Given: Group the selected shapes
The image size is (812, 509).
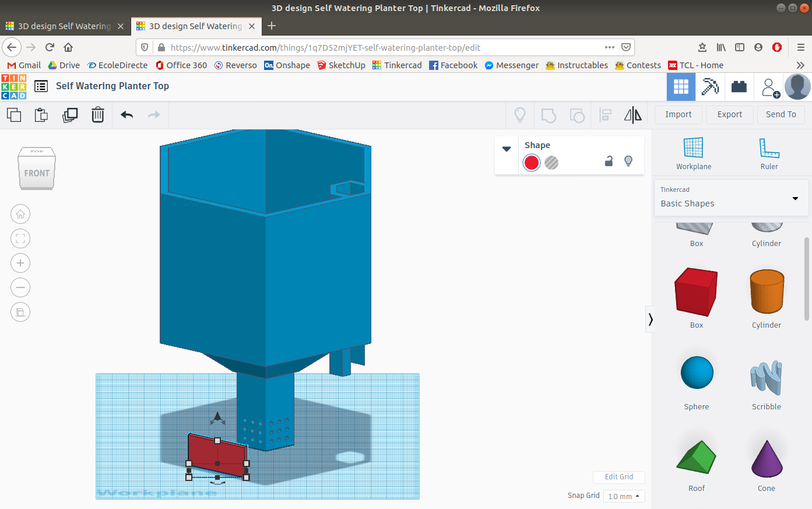Looking at the screenshot, I should coord(549,115).
